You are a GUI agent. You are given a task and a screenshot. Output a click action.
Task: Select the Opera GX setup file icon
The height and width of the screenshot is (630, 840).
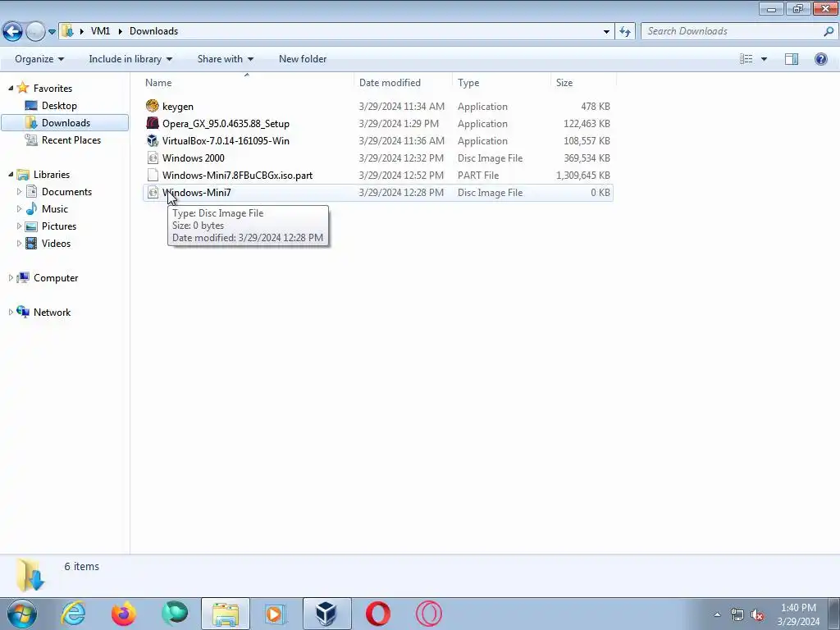153,123
